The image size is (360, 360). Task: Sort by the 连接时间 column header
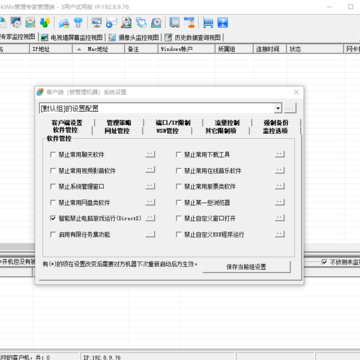(270, 49)
